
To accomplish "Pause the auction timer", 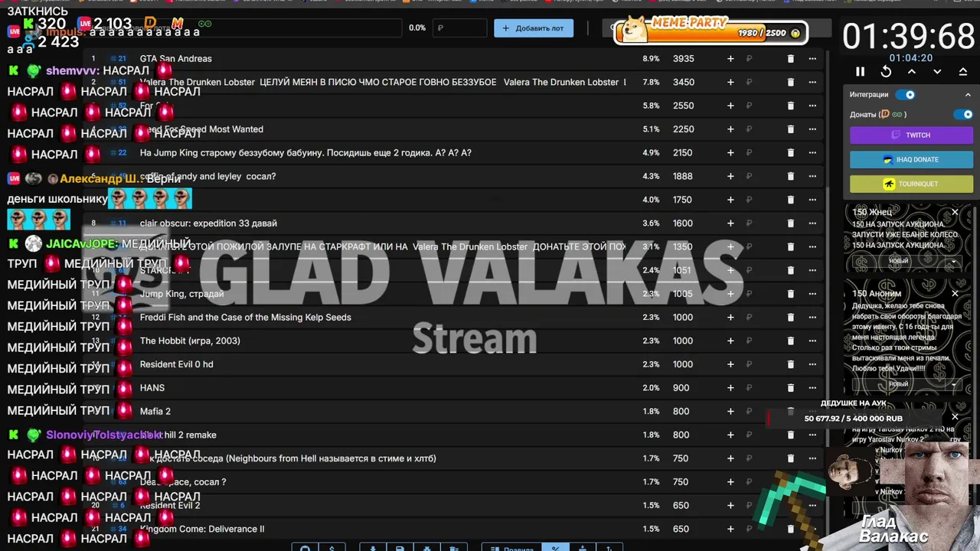I will 860,71.
